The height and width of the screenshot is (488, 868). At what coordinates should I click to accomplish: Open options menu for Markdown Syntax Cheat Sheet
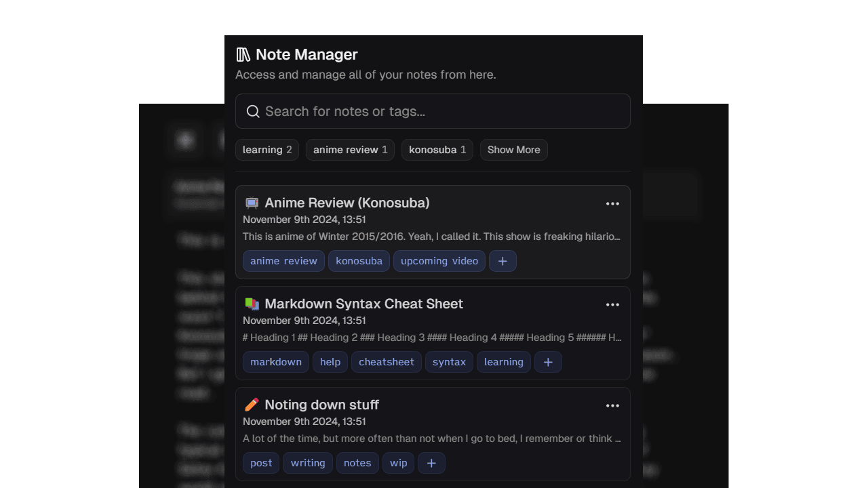(x=612, y=304)
